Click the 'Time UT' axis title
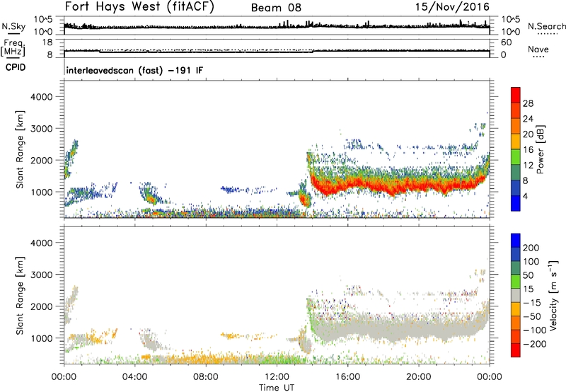 [277, 388]
